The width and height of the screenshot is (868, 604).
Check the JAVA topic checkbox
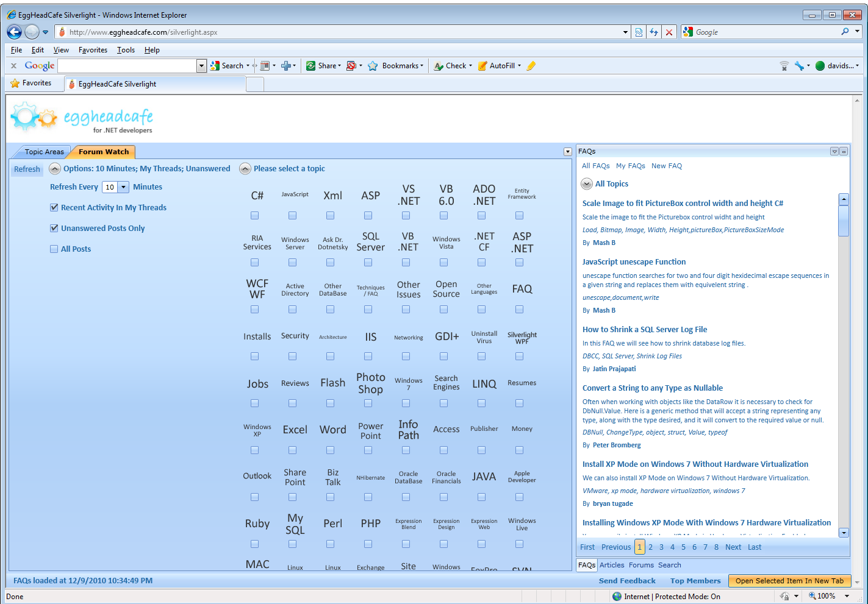coord(481,497)
